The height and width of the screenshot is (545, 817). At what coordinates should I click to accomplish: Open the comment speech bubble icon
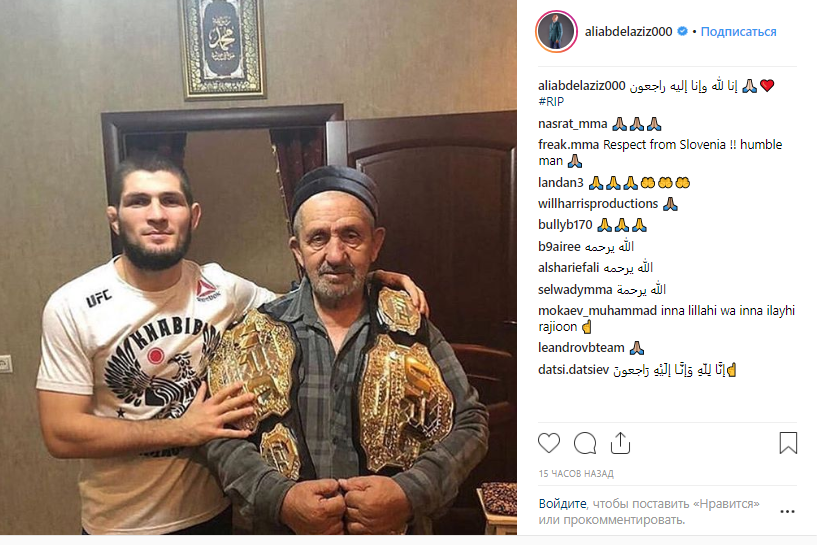[585, 443]
